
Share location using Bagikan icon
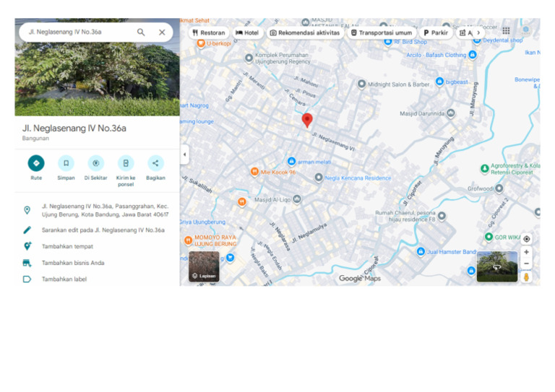click(155, 163)
